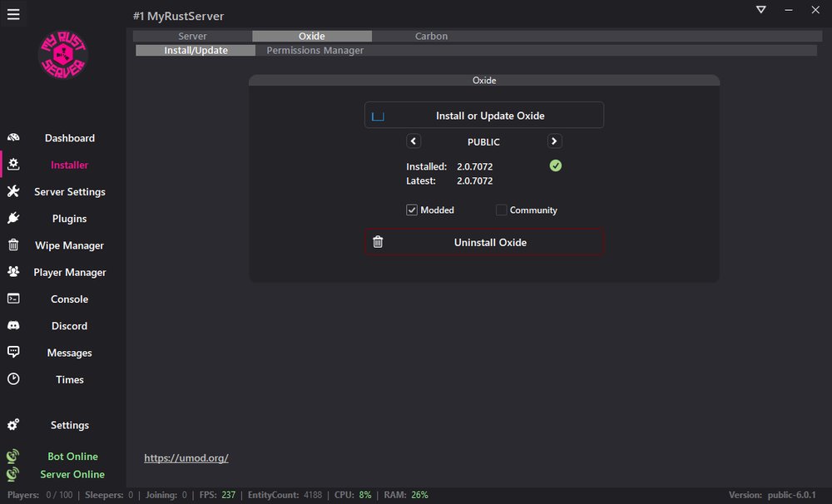Click the Server Online satellite icon

(12, 474)
